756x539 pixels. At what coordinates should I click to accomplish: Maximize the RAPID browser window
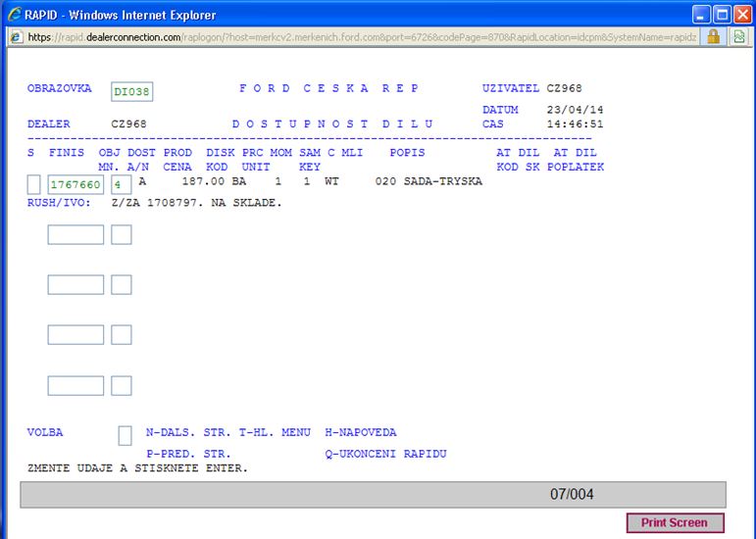722,15
